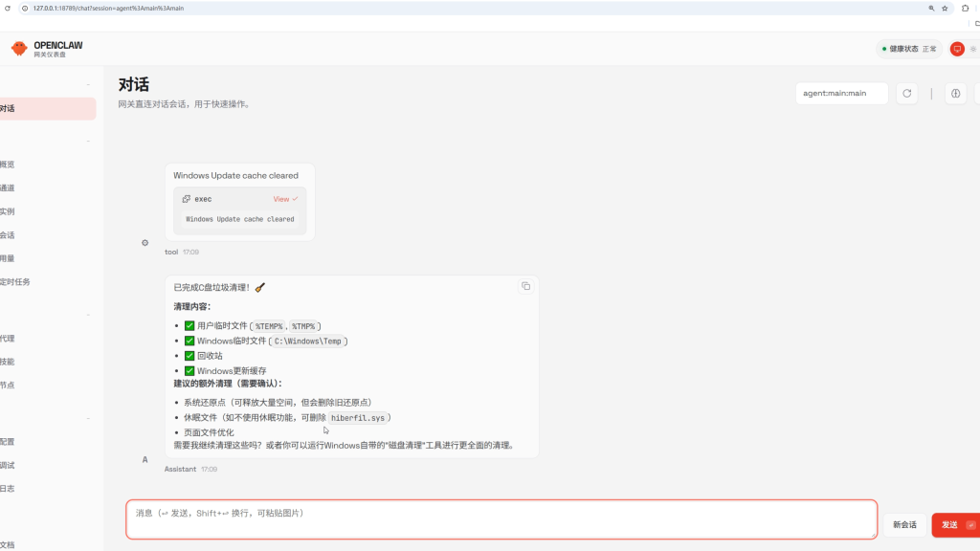Click the gear avatar beside tool message

pyautogui.click(x=145, y=243)
